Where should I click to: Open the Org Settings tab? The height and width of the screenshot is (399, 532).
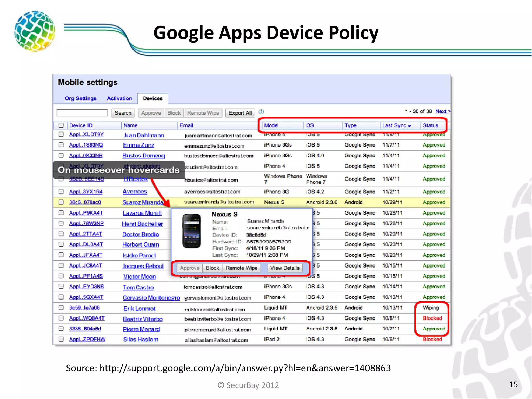pos(81,98)
